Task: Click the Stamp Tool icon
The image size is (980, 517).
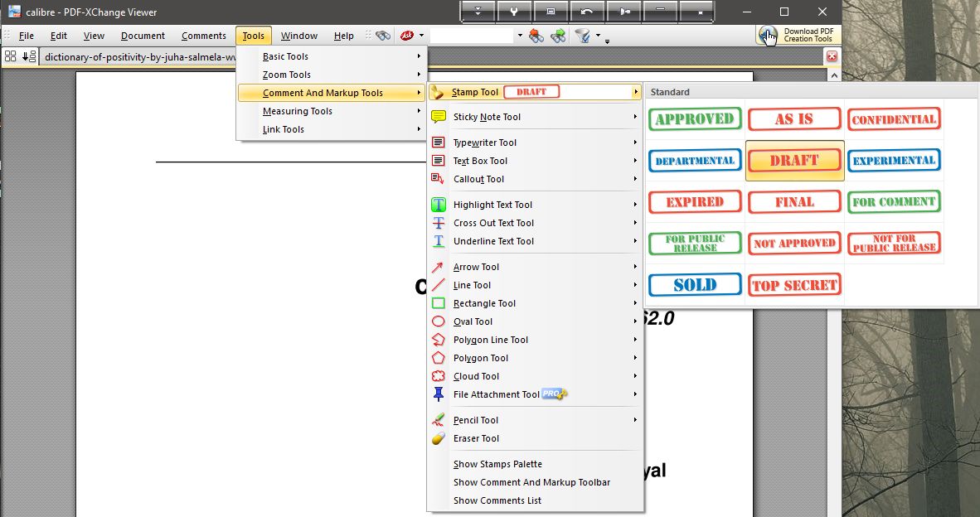Action: [x=438, y=92]
